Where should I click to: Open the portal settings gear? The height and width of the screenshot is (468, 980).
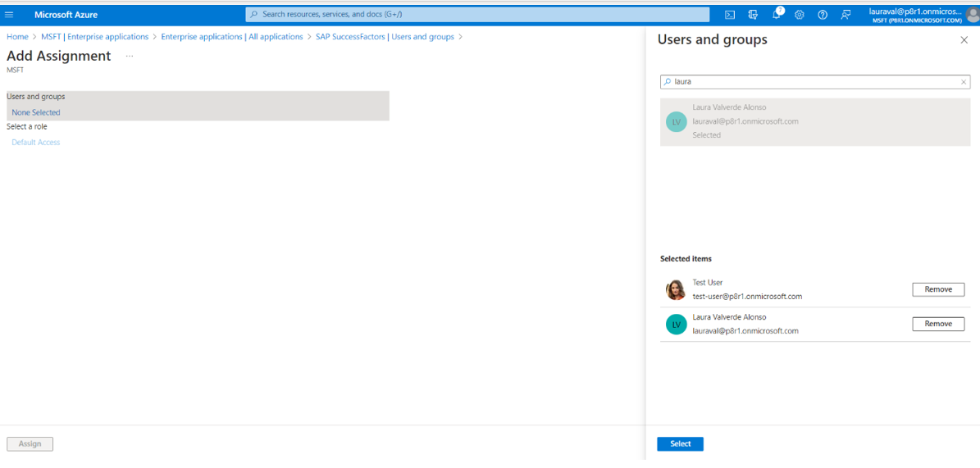coord(799,15)
